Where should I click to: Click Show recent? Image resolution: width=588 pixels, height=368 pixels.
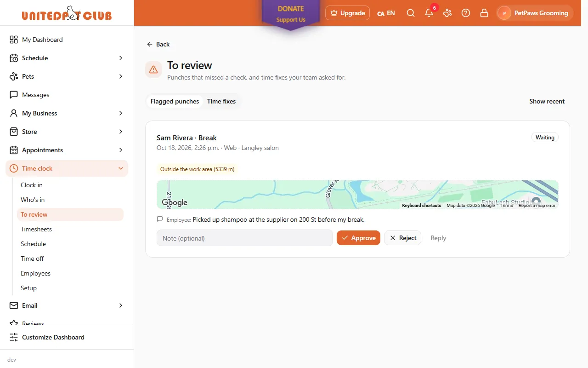[547, 101]
